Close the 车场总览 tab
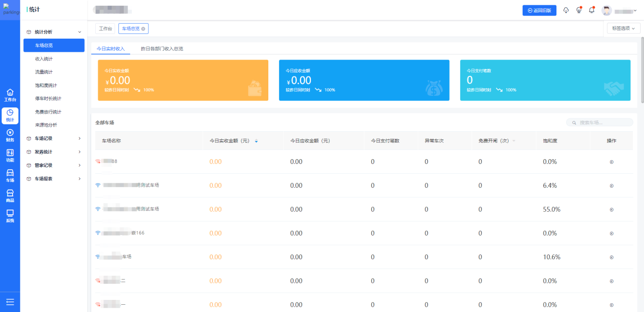This screenshot has height=312, width=644. (x=143, y=29)
